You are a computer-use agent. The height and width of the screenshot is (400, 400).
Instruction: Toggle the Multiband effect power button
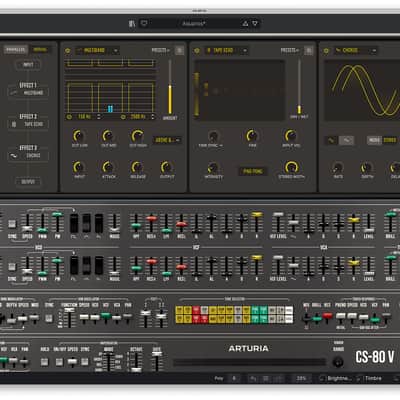(68, 51)
